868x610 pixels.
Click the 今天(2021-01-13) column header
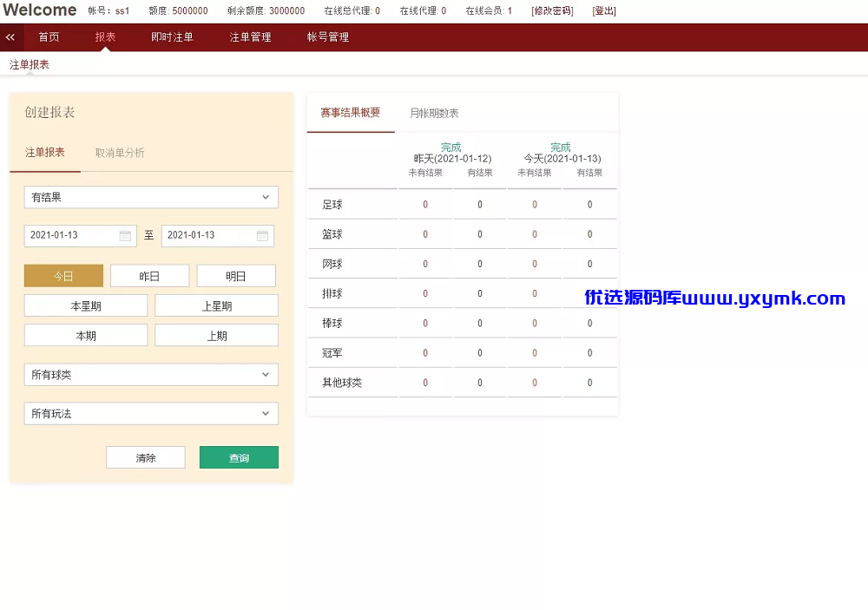[x=562, y=159]
